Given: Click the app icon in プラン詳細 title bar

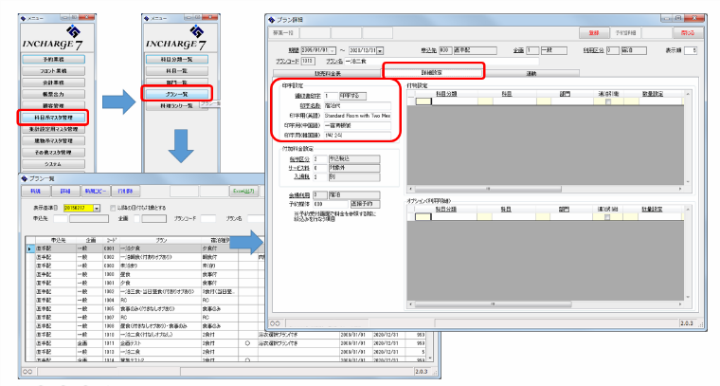Looking at the screenshot, I should pos(271,20).
